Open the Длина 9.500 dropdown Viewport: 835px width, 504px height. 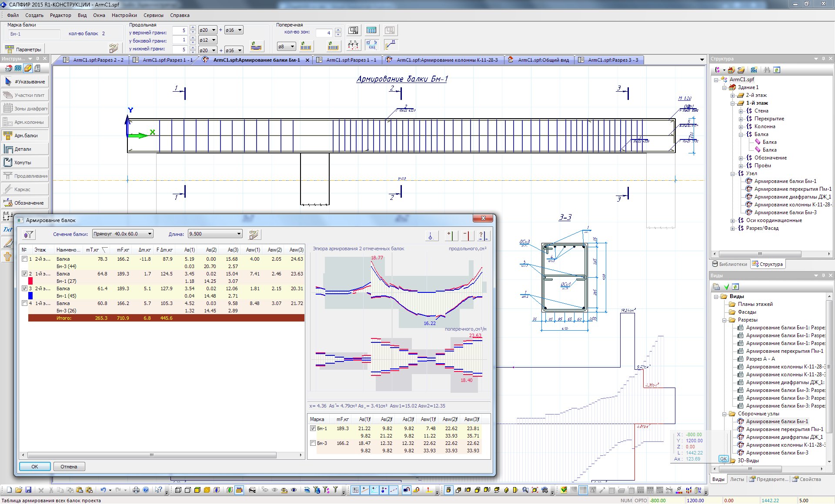[x=239, y=234]
